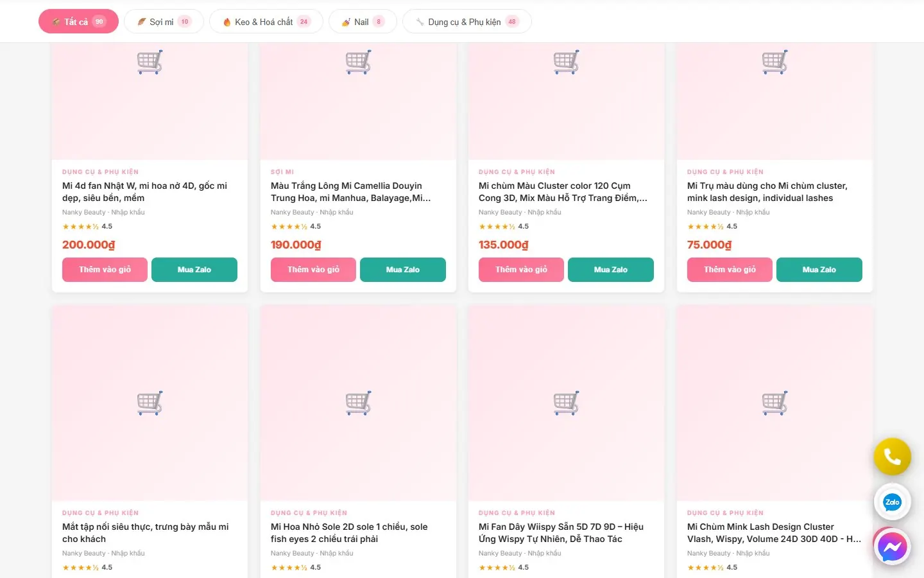Click cart placeholder image of Mi Fan Dây Wiispy
Screen dimensions: 924x578
pyautogui.click(x=566, y=403)
